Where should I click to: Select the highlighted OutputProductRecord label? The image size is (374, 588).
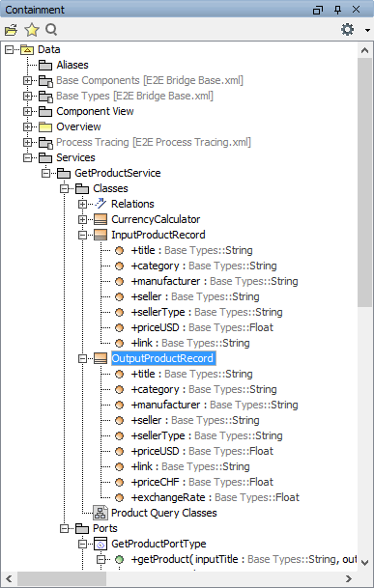(x=163, y=358)
